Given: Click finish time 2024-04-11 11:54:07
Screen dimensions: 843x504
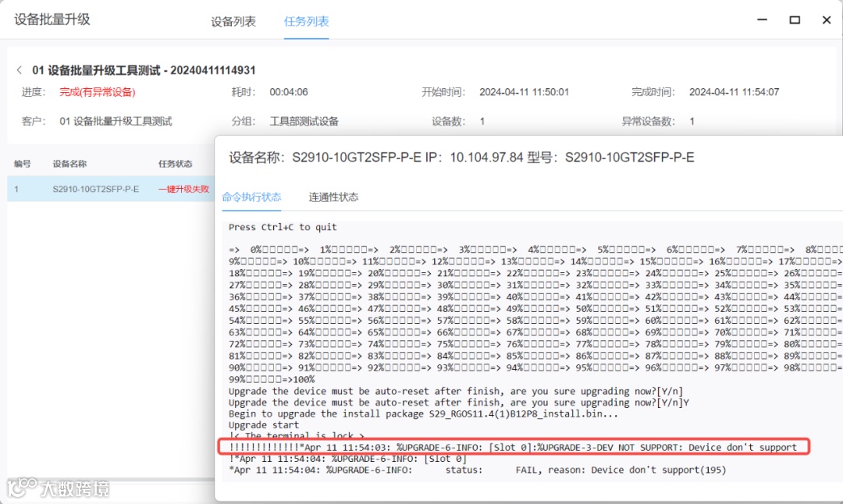Looking at the screenshot, I should click(x=734, y=92).
